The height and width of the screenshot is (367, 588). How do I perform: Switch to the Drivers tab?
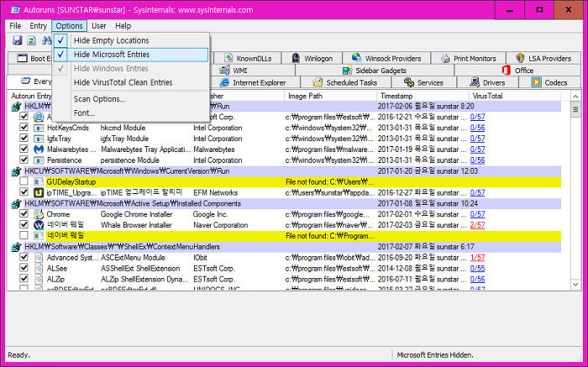[487, 82]
